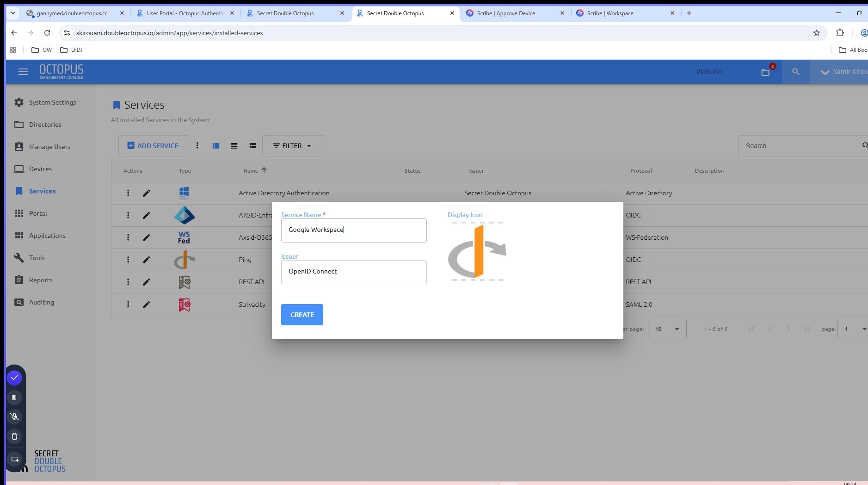Click the Applications grid icon in sidebar
This screenshot has width=868, height=485.
click(x=19, y=236)
